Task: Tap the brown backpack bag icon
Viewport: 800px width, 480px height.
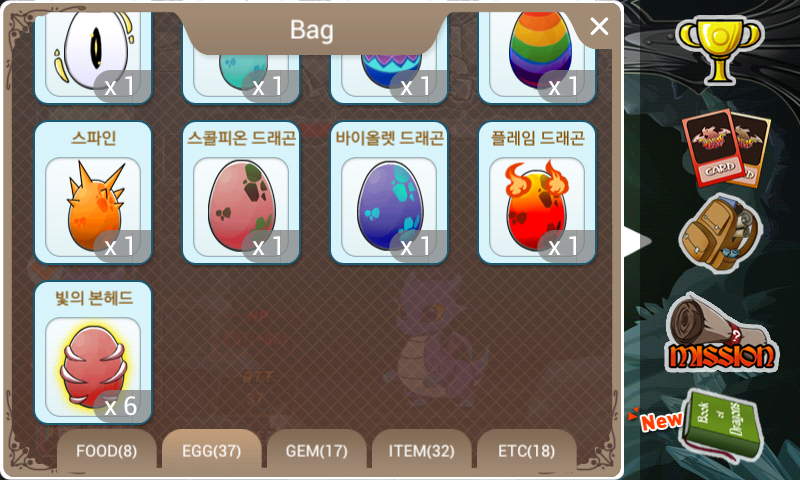Action: point(720,232)
